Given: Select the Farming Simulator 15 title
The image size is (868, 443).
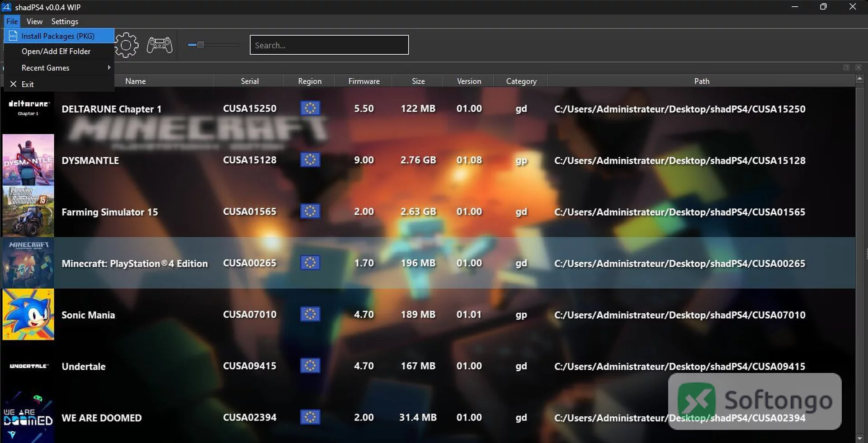Looking at the screenshot, I should (110, 212).
